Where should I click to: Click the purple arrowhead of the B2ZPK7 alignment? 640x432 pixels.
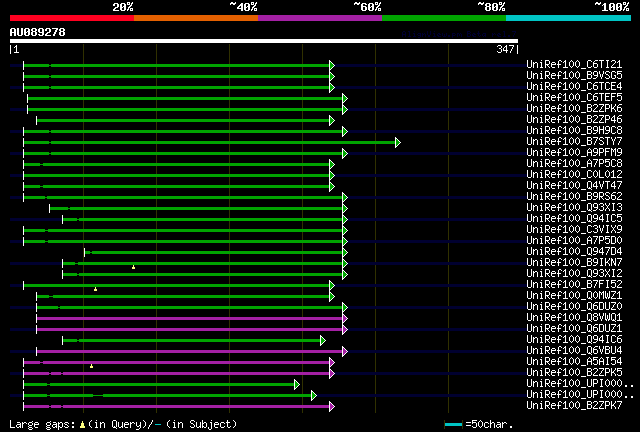332,407
